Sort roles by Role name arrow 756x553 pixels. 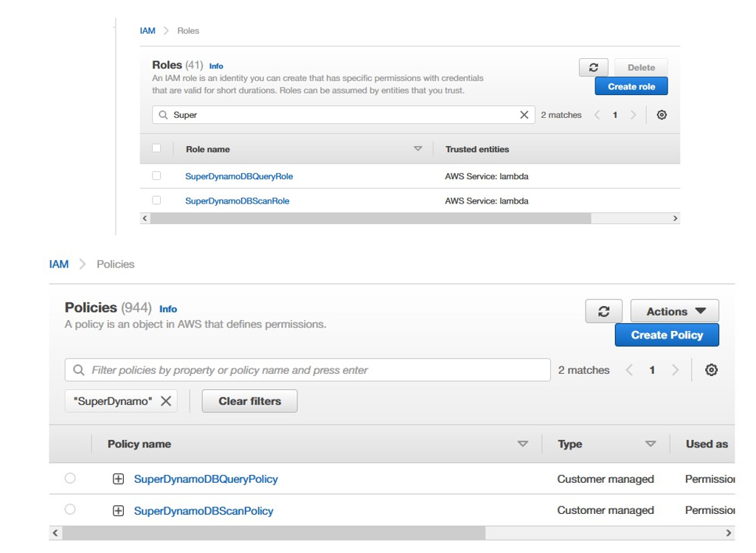(417, 149)
